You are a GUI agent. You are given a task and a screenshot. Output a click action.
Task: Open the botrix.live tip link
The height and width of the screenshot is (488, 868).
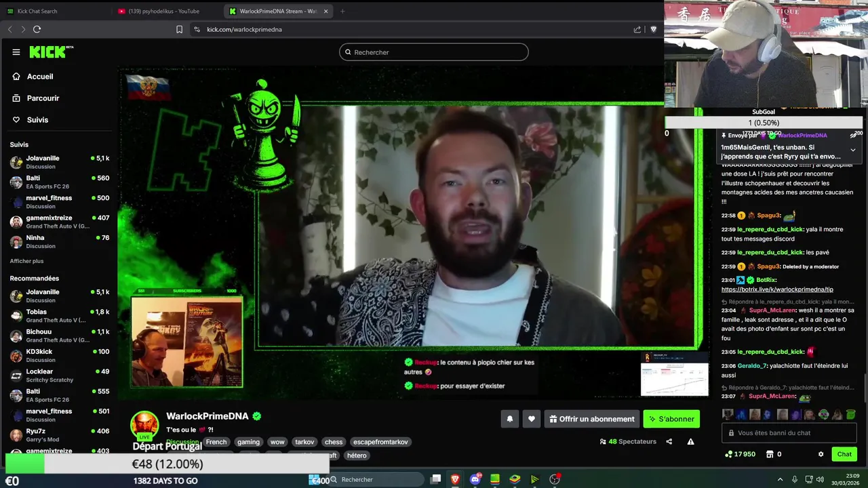point(777,289)
